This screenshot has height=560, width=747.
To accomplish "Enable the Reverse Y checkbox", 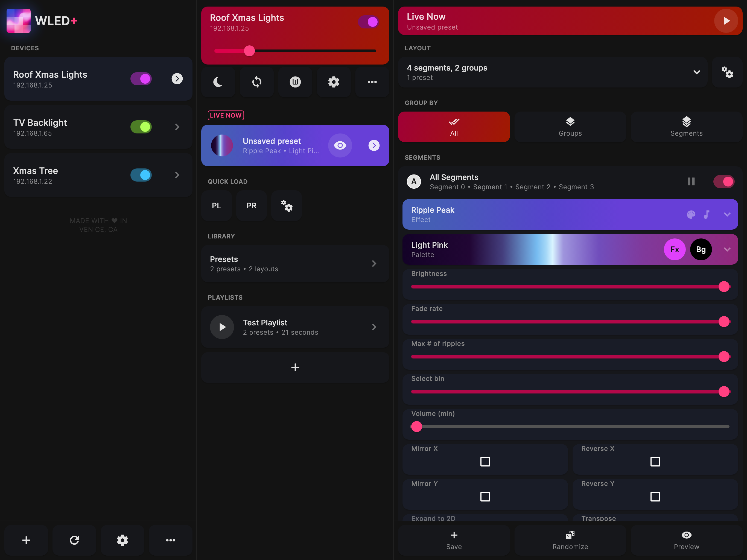I will click(655, 497).
